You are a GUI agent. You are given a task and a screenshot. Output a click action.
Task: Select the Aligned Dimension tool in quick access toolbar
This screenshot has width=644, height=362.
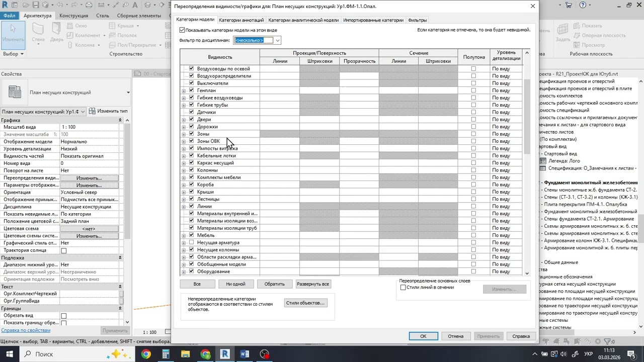point(116,5)
